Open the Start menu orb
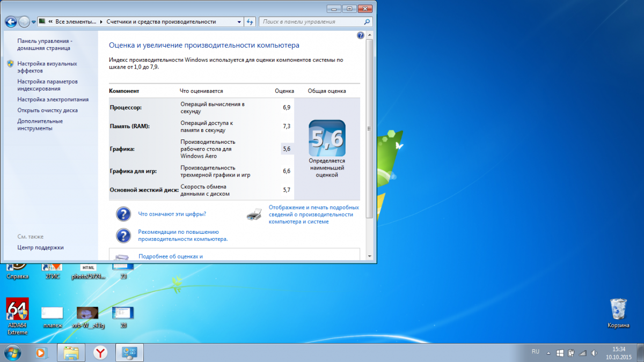Image resolution: width=644 pixels, height=362 pixels. [13, 352]
